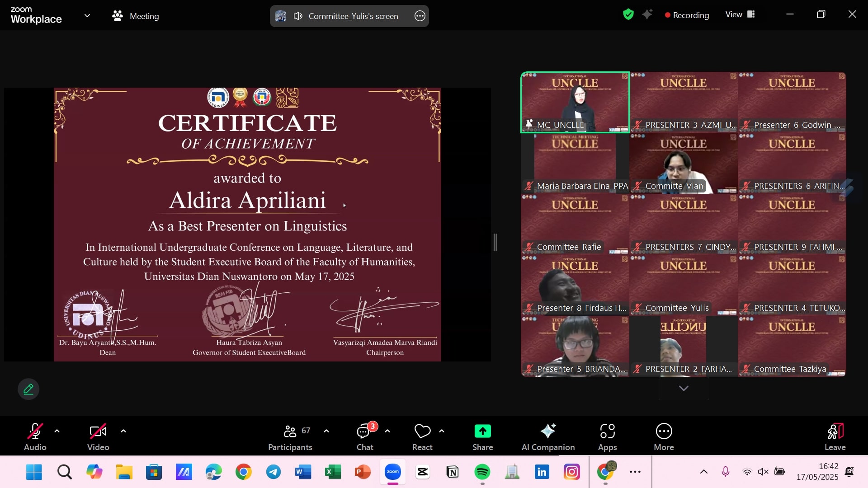The height and width of the screenshot is (488, 868).
Task: Open the annotation pencil tool
Action: point(28,389)
